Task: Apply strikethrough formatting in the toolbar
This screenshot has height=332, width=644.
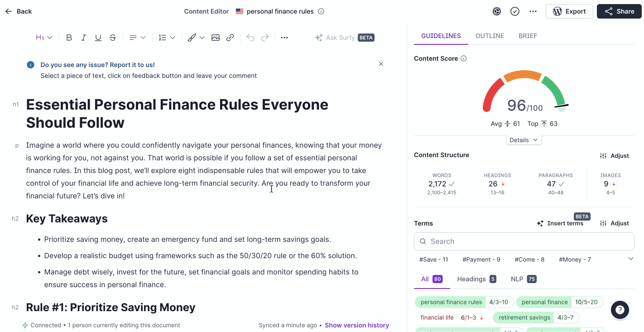Action: tap(113, 38)
